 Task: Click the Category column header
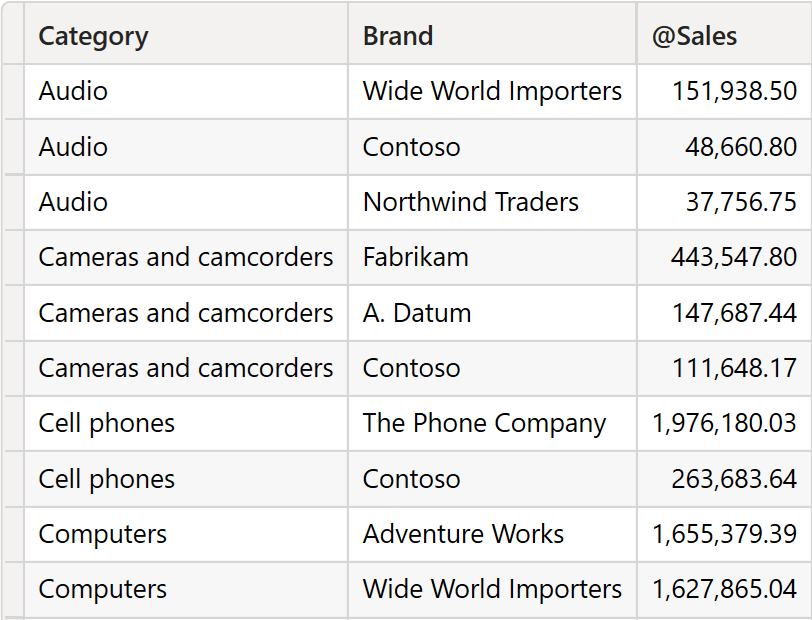click(186, 34)
